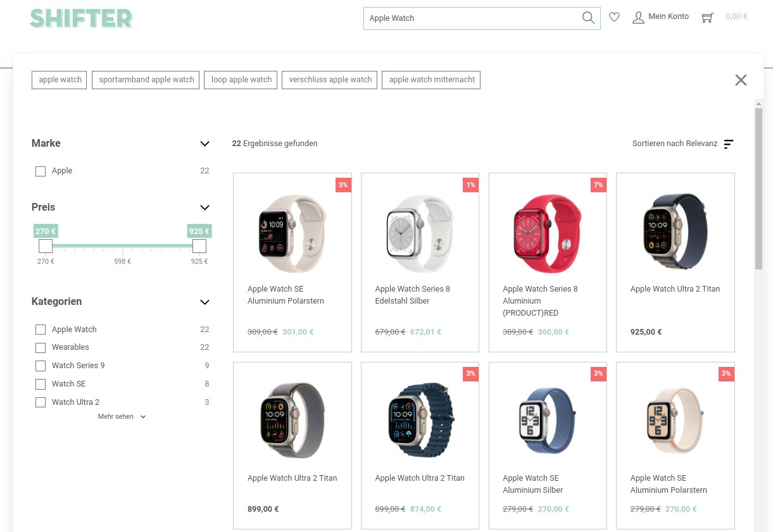Viewport: 773px width, 532px height.
Task: Click the Mein Konto user icon
Action: [x=638, y=17]
